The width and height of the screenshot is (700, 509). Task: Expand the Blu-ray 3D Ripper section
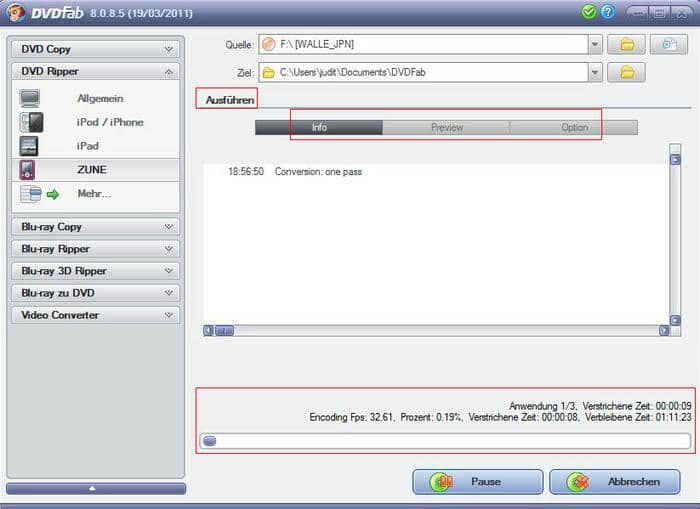pyautogui.click(x=95, y=271)
